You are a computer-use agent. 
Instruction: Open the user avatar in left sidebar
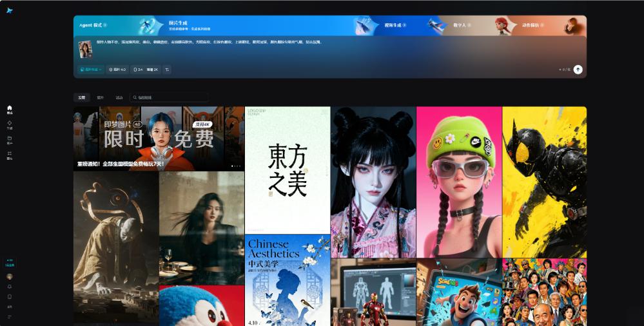[x=10, y=276]
